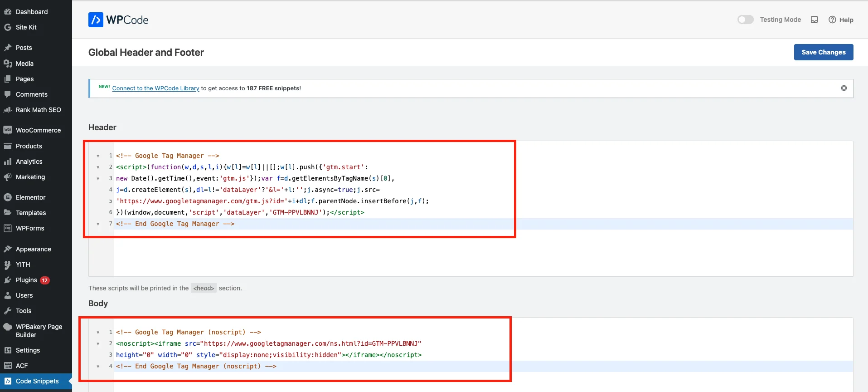
Task: Open the WooCommerce menu item
Action: click(36, 130)
